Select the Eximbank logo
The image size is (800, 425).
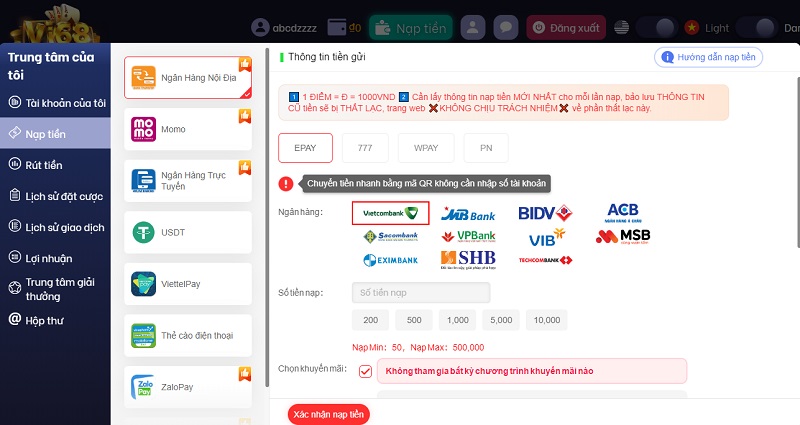390,260
